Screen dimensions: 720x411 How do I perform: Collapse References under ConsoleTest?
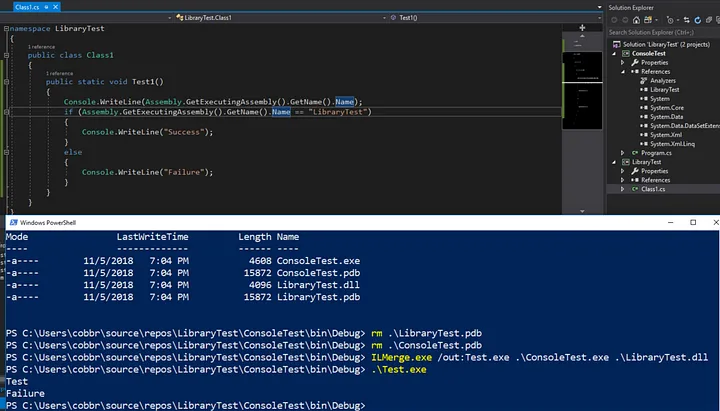(x=623, y=72)
